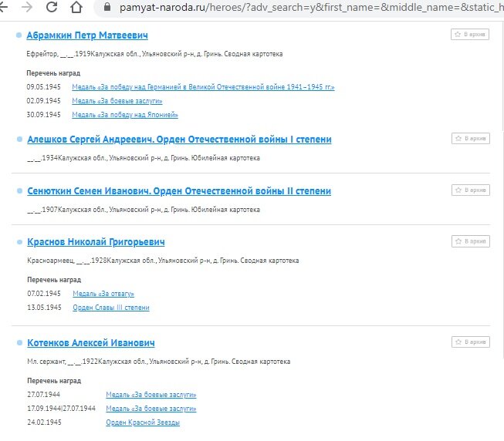504x441 pixels.
Task: Open medal «За победу над Японией» link
Action: pyautogui.click(x=125, y=115)
